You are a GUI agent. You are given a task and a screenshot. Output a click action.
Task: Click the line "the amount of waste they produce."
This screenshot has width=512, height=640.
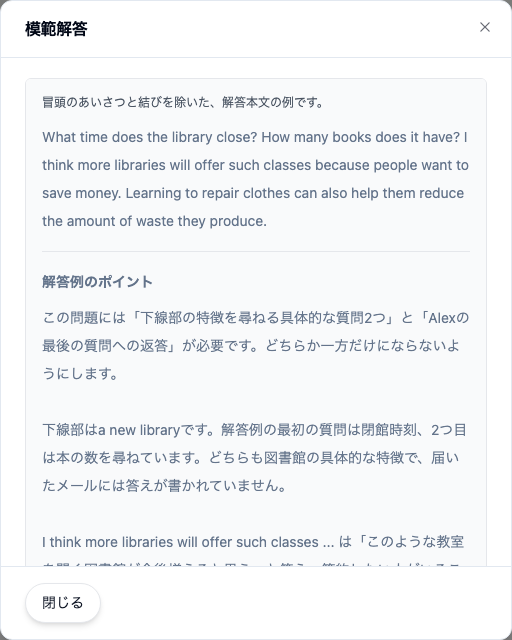tap(154, 221)
